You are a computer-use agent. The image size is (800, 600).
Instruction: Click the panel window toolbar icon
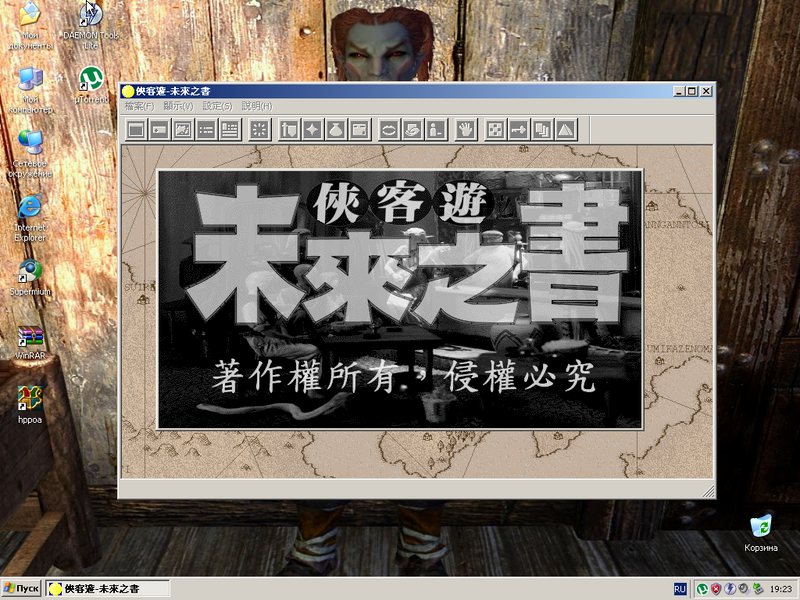[x=360, y=130]
